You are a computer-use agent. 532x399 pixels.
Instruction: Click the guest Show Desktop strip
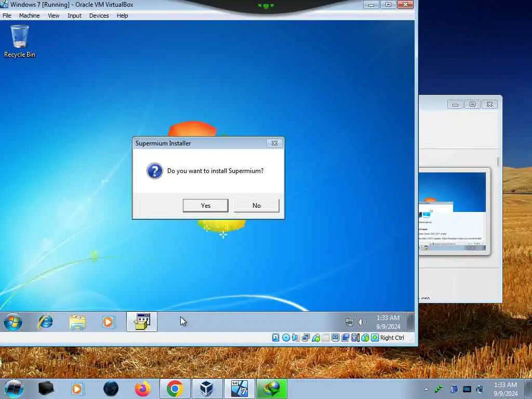[410, 322]
